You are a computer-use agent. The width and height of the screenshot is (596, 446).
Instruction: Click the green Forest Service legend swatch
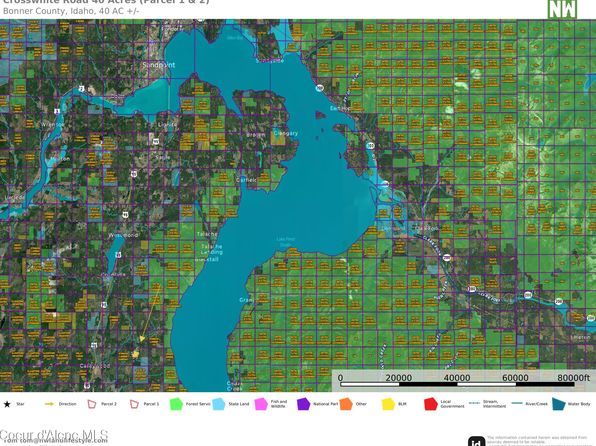(176, 404)
